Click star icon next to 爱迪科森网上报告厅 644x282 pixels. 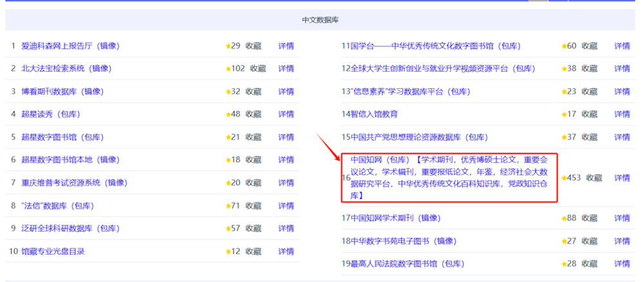point(228,46)
